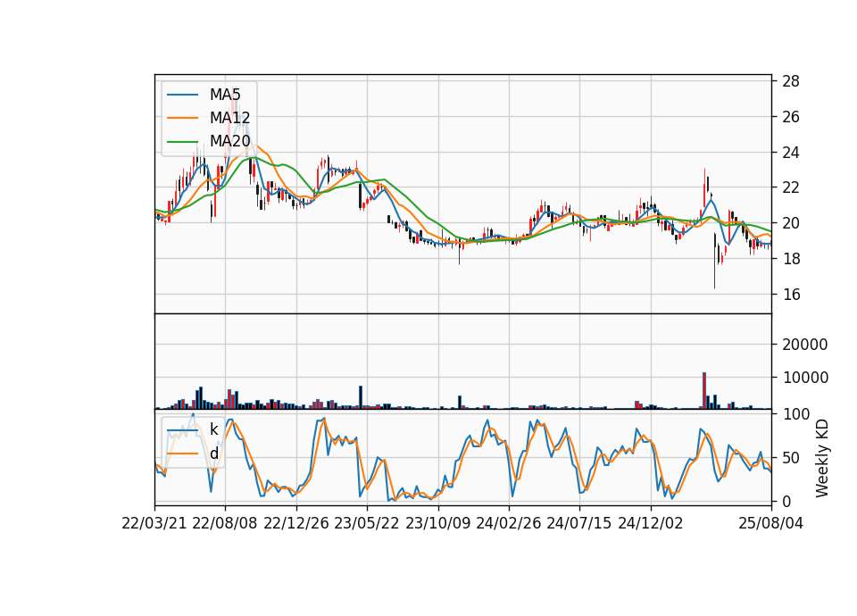The height and width of the screenshot is (616, 857).
Task: Click the 24/07/15 date tick label
Action: pos(578,523)
